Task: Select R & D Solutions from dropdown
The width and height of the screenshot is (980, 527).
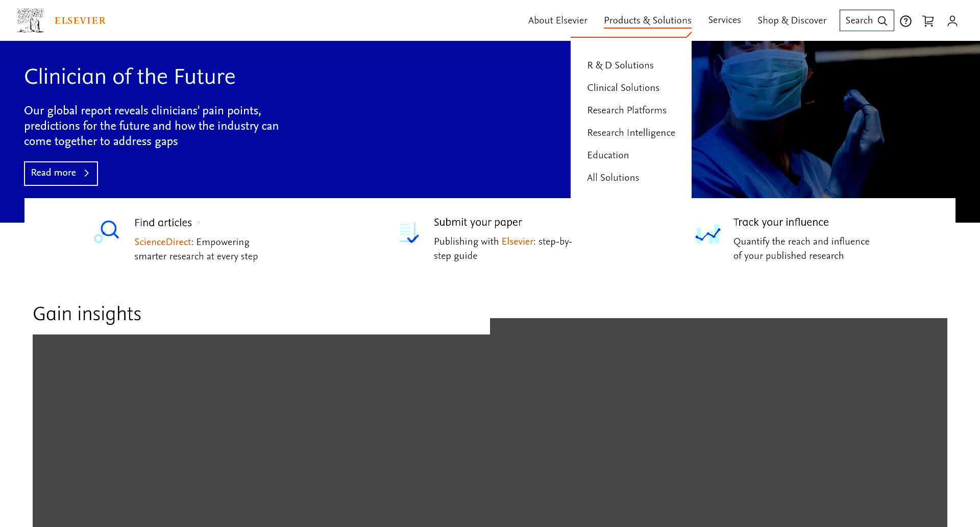Action: (620, 65)
